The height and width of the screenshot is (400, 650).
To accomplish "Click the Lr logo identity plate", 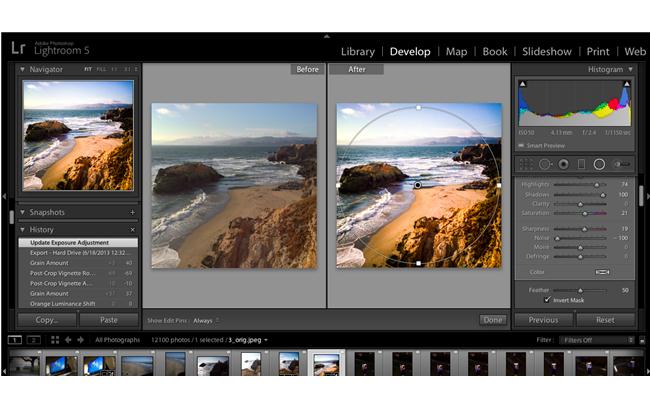I will point(18,48).
